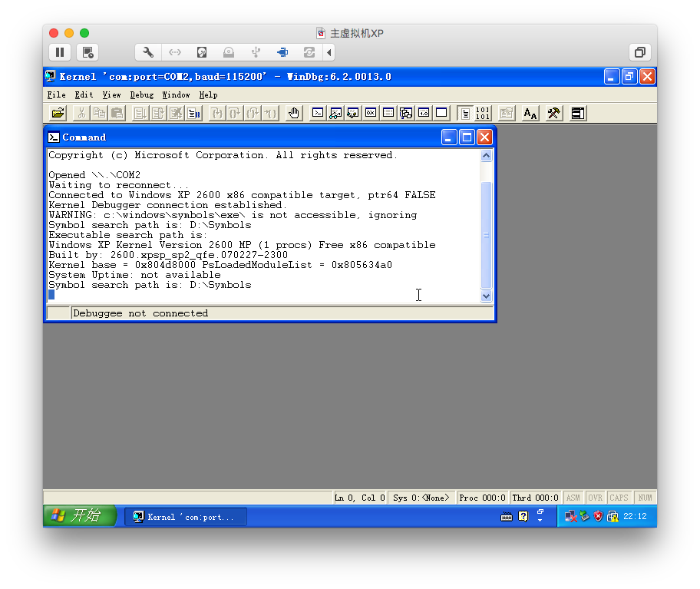Click the blue serial port device icon
The image size is (700, 589).
282,53
